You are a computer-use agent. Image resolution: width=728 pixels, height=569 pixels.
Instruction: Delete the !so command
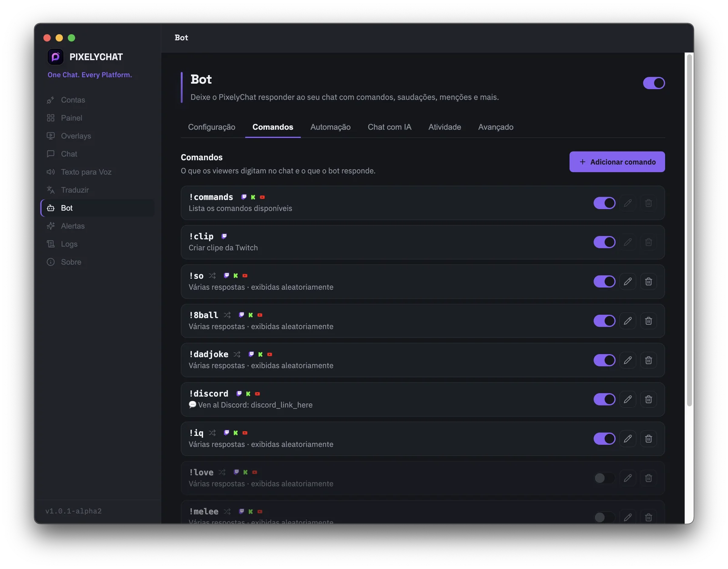point(648,282)
